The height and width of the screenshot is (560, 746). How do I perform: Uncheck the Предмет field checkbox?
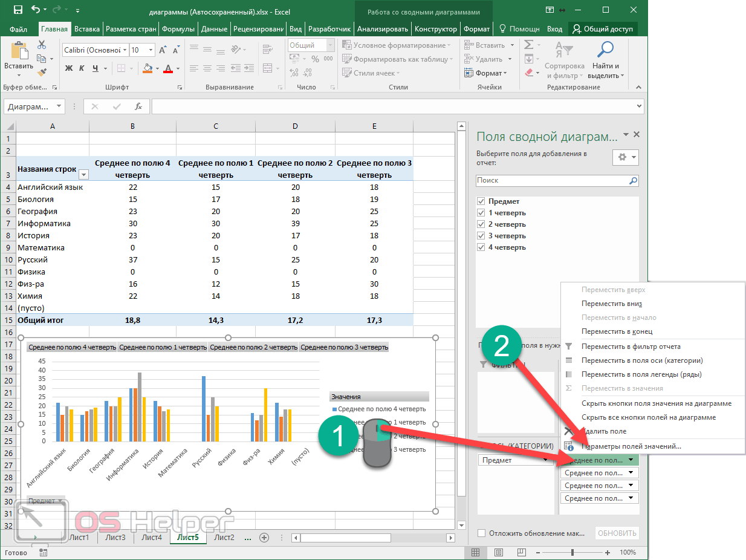coord(481,201)
